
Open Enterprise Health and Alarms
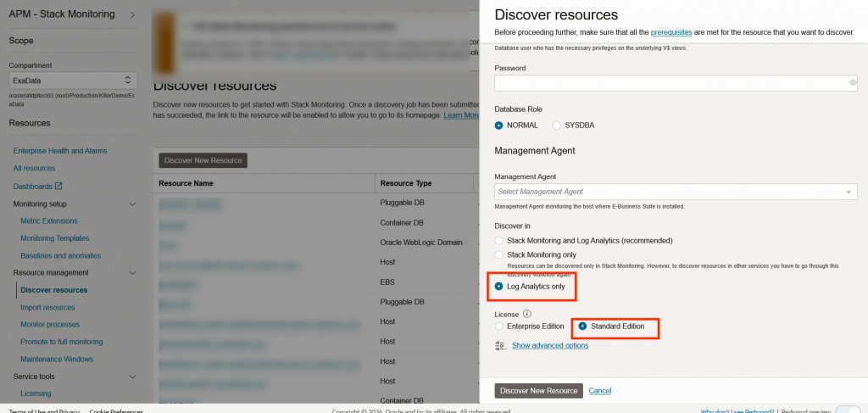point(59,151)
